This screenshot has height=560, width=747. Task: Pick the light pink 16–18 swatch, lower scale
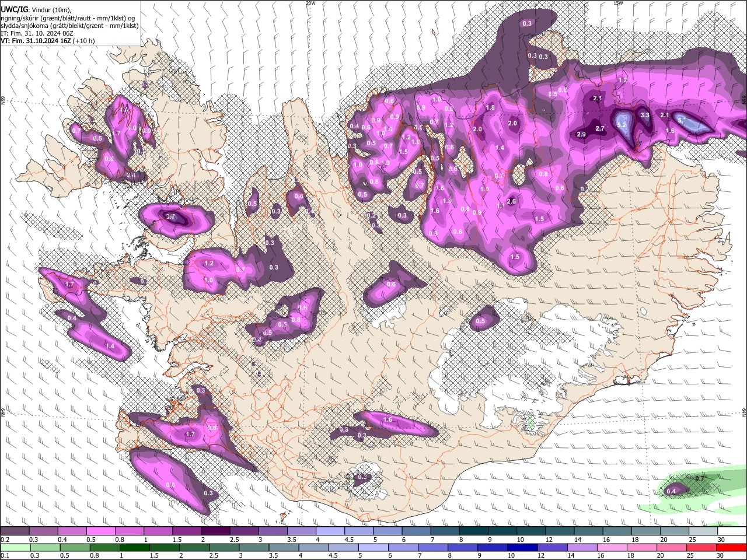[x=613, y=547]
